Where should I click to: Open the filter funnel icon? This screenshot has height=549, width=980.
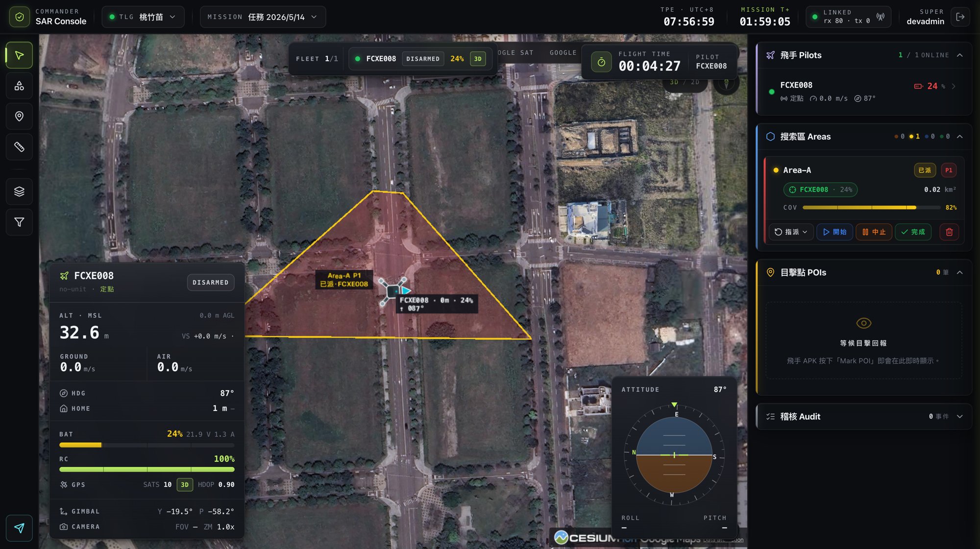(x=19, y=222)
